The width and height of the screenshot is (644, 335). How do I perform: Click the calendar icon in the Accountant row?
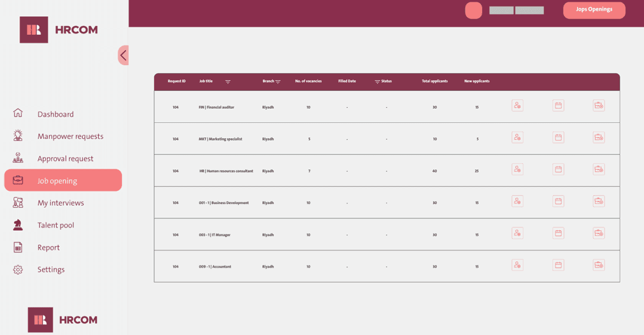coord(558,265)
